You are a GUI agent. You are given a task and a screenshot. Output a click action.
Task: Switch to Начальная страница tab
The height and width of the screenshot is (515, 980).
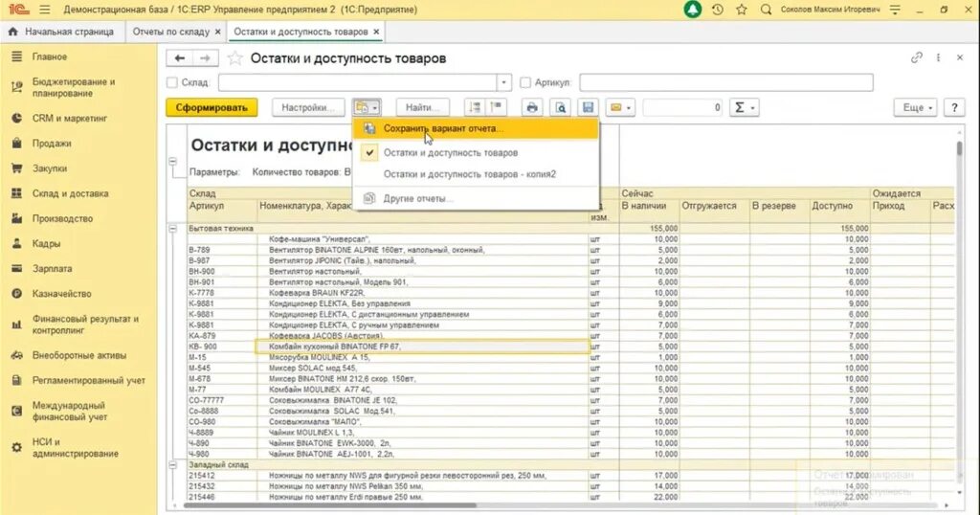[x=61, y=32]
